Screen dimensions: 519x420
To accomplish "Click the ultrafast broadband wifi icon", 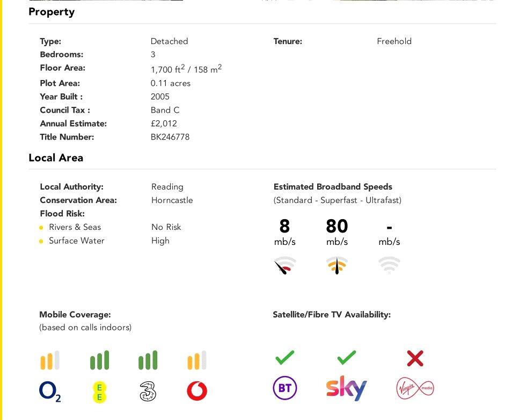I will coord(389,265).
